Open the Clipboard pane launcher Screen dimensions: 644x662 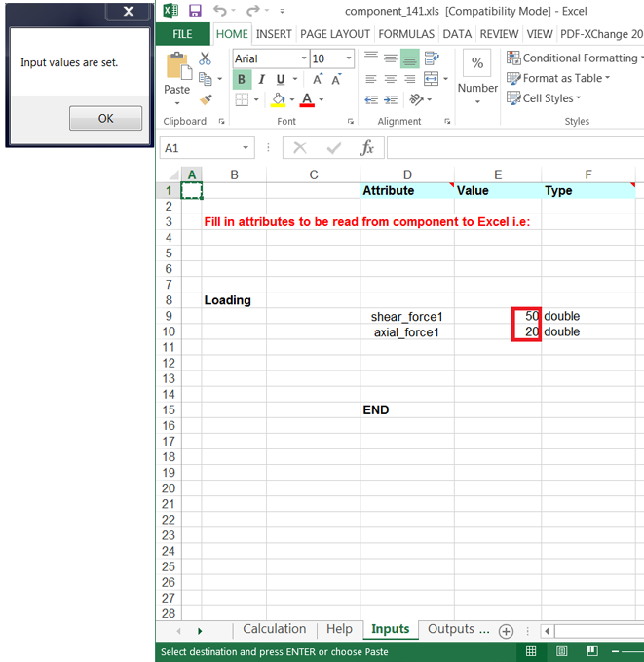(x=221, y=121)
